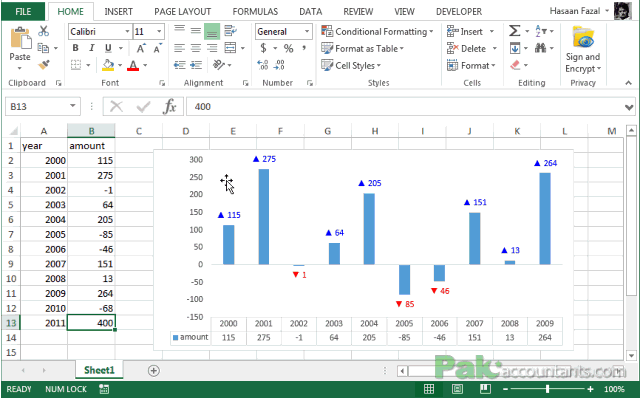The image size is (640, 398).
Task: Open the Font Color dropdown arrow
Action: tap(145, 65)
